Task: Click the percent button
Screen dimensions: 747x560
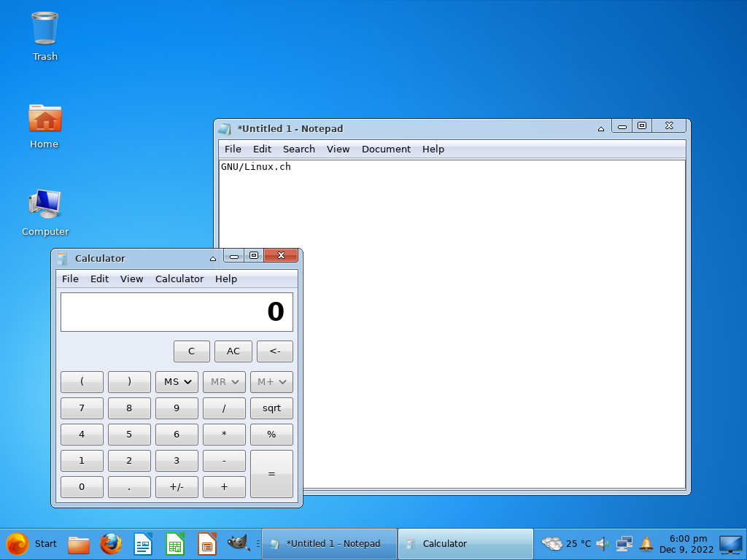Action: tap(271, 435)
